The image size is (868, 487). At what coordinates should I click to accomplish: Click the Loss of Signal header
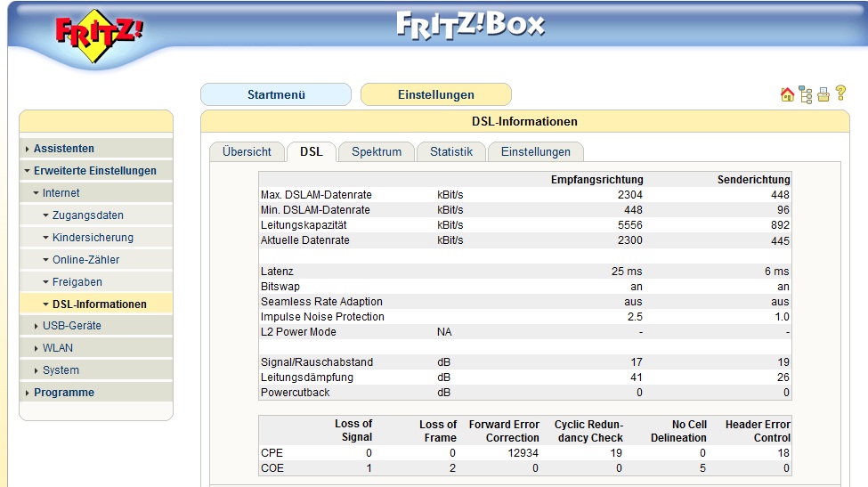[353, 431]
